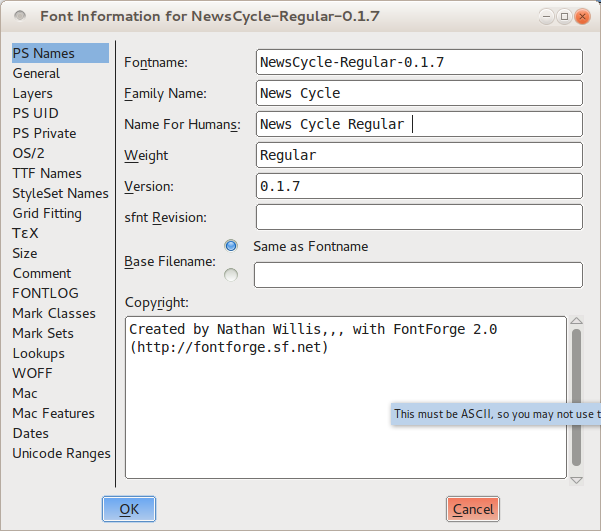Click the copyright scrollbar thumb
Screen dimensions: 601x531
[576, 396]
